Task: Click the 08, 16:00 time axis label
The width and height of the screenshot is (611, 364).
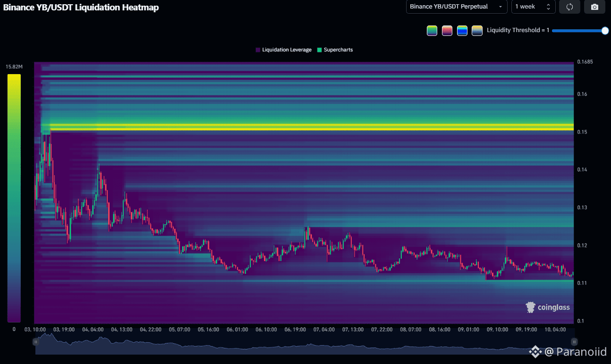Action: [x=440, y=329]
